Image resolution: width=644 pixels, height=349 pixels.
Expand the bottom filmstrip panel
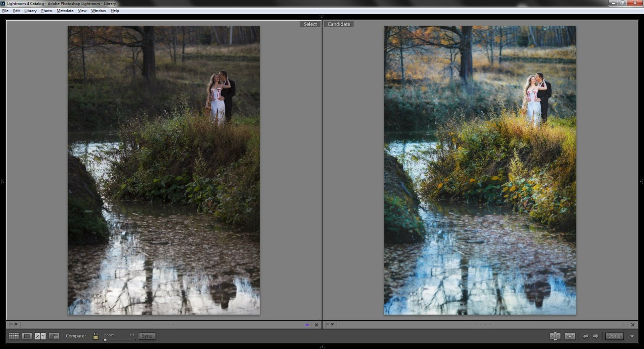click(x=322, y=346)
